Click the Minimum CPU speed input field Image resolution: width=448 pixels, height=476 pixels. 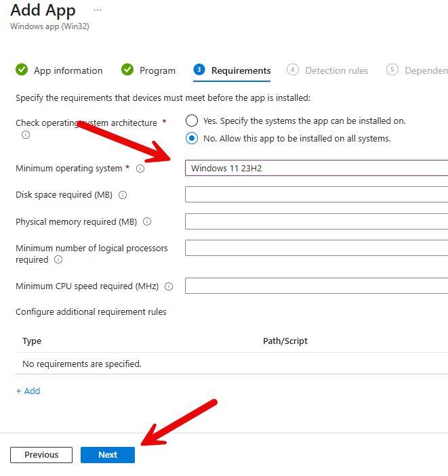(316, 286)
